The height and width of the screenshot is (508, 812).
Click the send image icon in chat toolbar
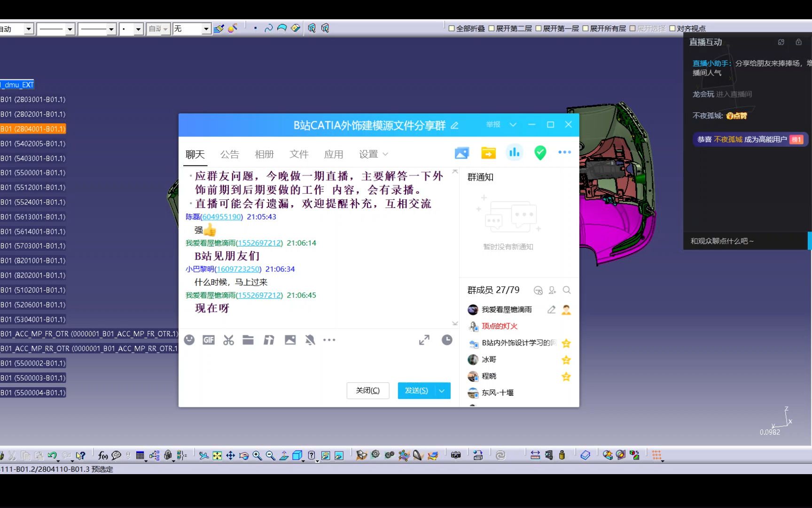(290, 340)
